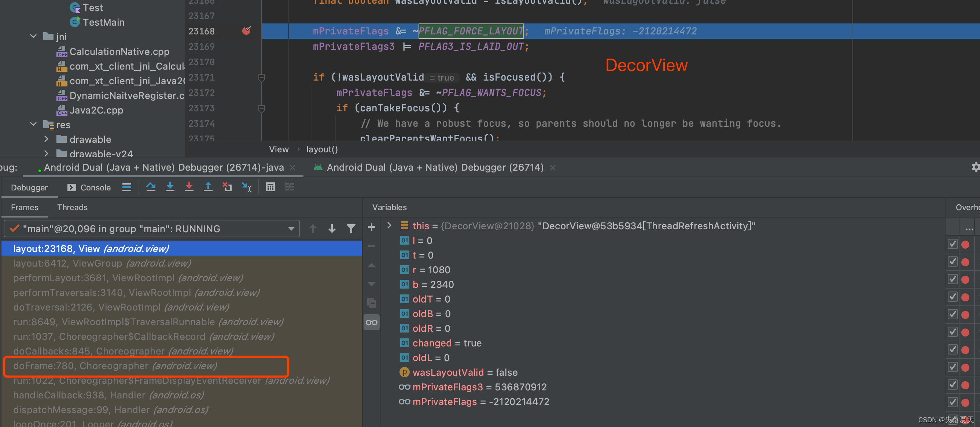Image resolution: width=980 pixels, height=427 pixels.
Task: Select next frame down arrow
Action: tap(332, 229)
